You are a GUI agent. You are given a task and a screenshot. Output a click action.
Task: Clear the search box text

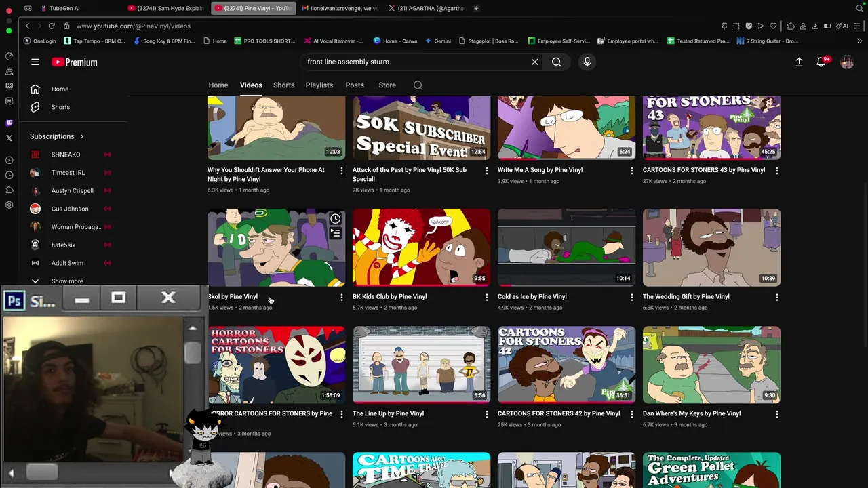point(534,62)
